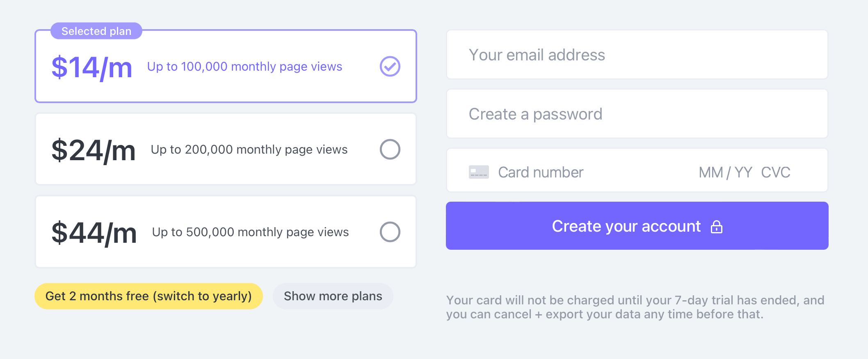Select the $24/m plan card
The height and width of the screenshot is (359, 868).
[x=226, y=149]
